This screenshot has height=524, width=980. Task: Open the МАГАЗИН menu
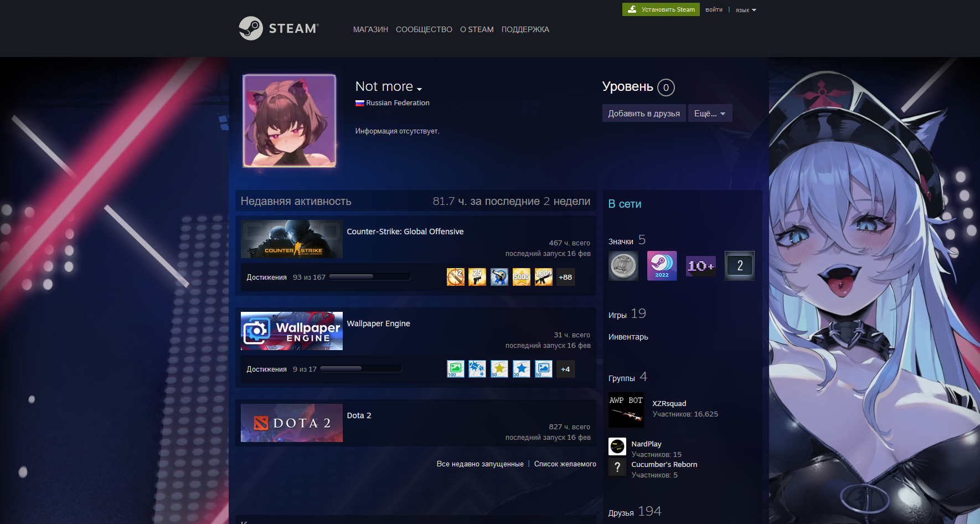pyautogui.click(x=370, y=29)
